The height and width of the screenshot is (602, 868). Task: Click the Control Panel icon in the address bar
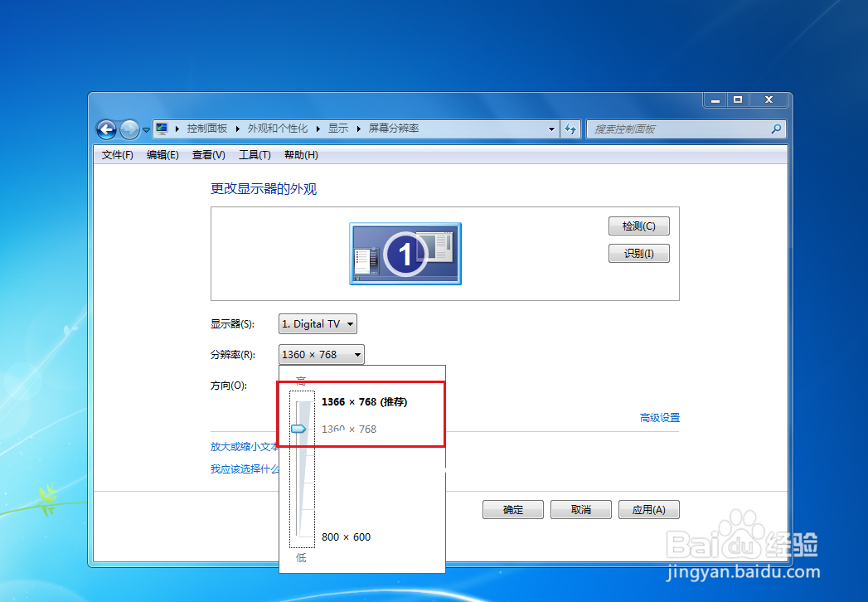pos(161,129)
